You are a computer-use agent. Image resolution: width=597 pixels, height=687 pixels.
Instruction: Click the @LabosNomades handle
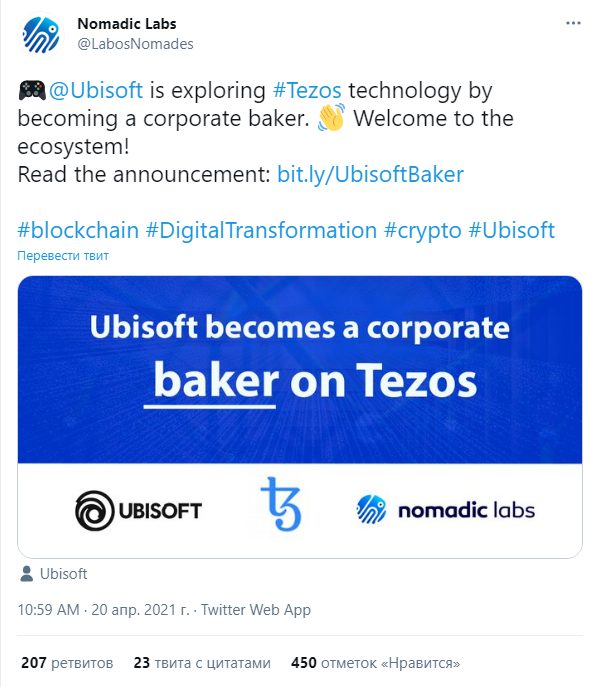tap(135, 44)
